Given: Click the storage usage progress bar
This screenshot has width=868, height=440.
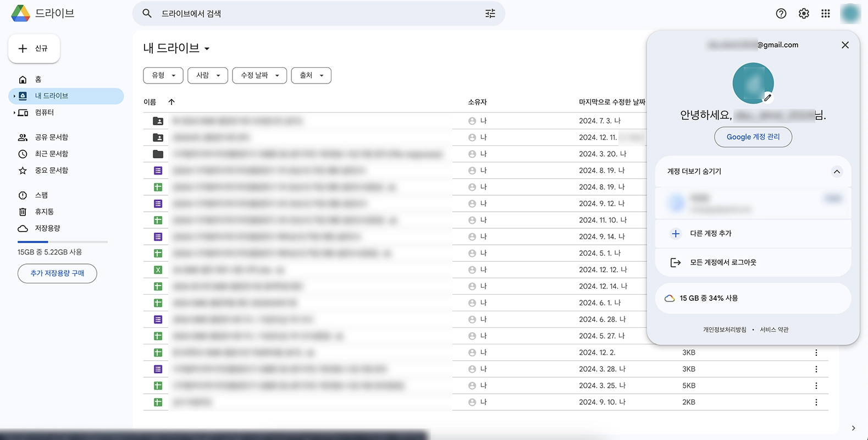Looking at the screenshot, I should pos(62,242).
